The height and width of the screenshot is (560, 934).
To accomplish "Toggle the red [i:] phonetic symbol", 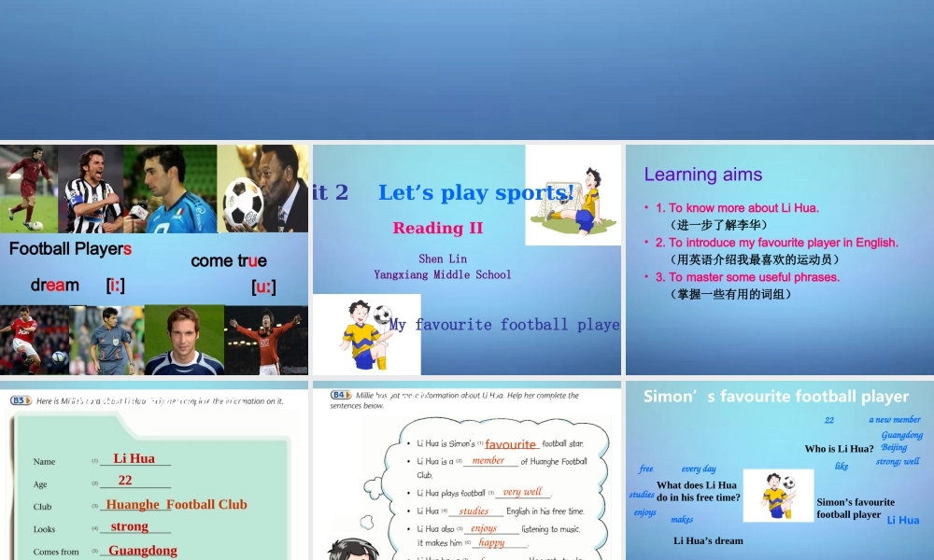I will pos(116,286).
